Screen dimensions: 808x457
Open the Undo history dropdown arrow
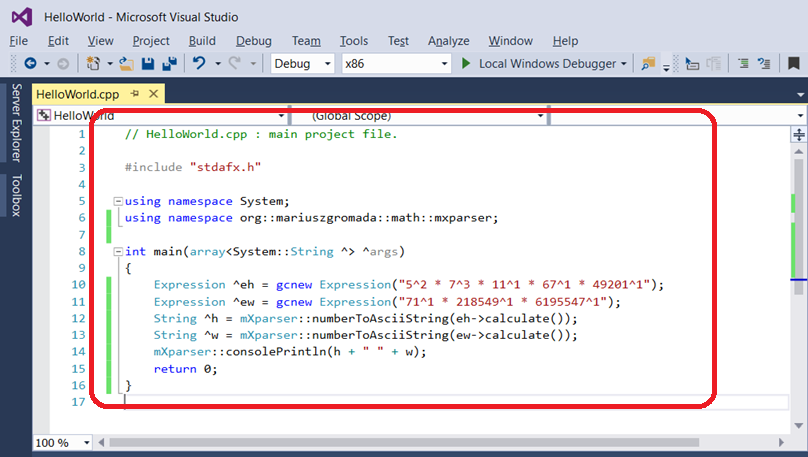point(218,64)
